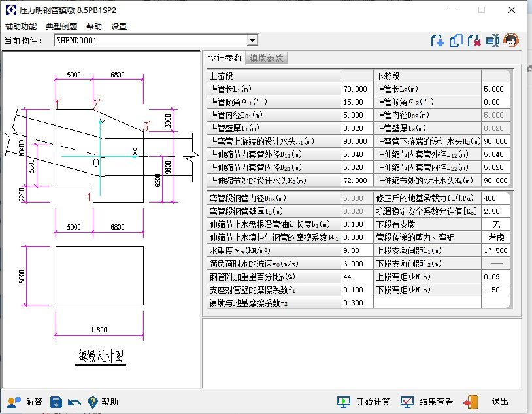Viewport: 532px width, 414px height.
Task: Open the 当前构件 dropdown arrow
Action: (252, 41)
